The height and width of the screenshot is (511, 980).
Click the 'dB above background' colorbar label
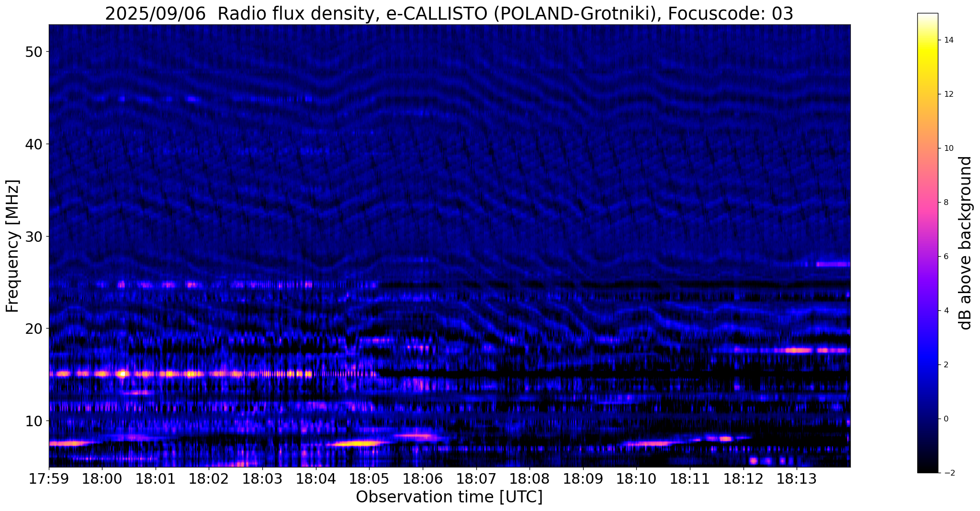coord(966,243)
